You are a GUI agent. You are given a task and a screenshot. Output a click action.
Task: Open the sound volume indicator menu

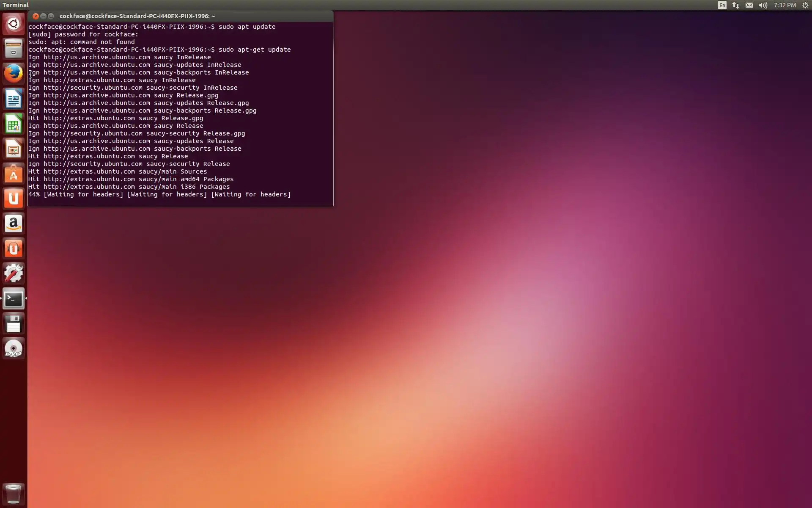(x=763, y=5)
